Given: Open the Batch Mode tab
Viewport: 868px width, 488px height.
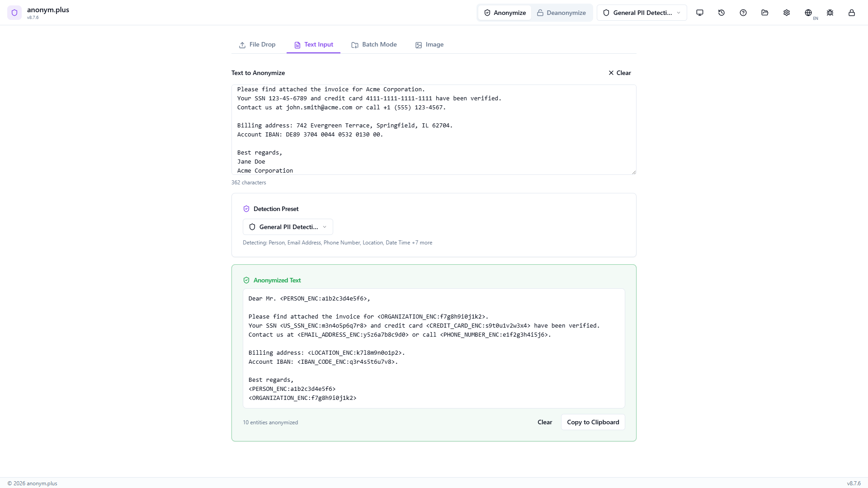Looking at the screenshot, I should tap(374, 45).
